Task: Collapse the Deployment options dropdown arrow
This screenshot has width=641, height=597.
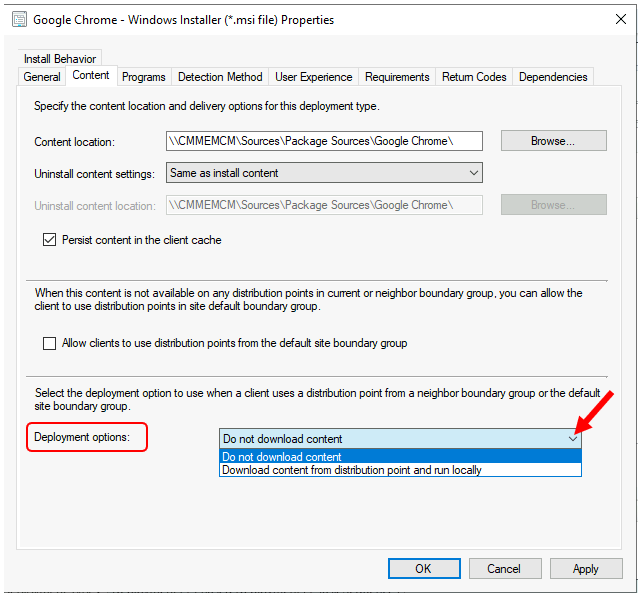Action: point(573,439)
